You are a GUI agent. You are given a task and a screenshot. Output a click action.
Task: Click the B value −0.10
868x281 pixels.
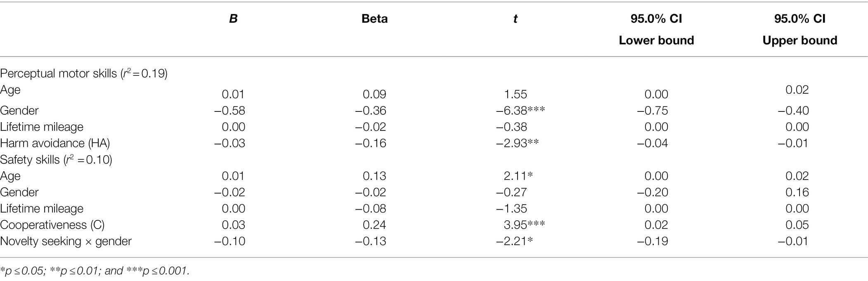[x=229, y=241]
